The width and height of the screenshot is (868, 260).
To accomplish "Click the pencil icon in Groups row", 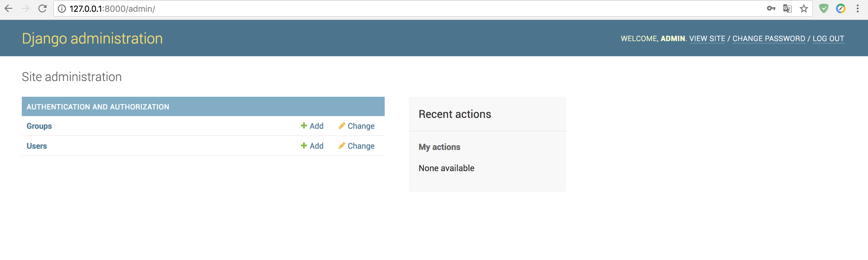I will [342, 126].
